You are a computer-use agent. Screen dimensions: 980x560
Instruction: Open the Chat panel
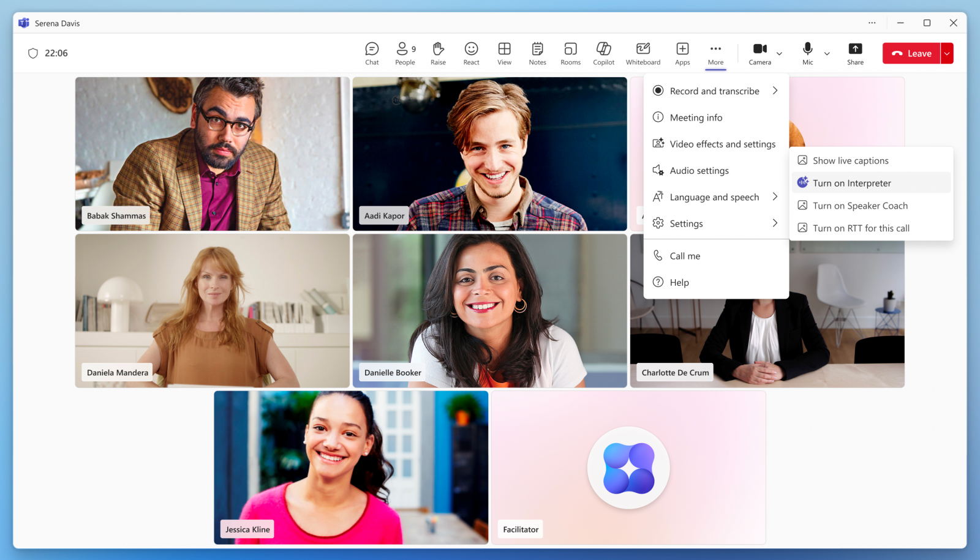(x=372, y=53)
